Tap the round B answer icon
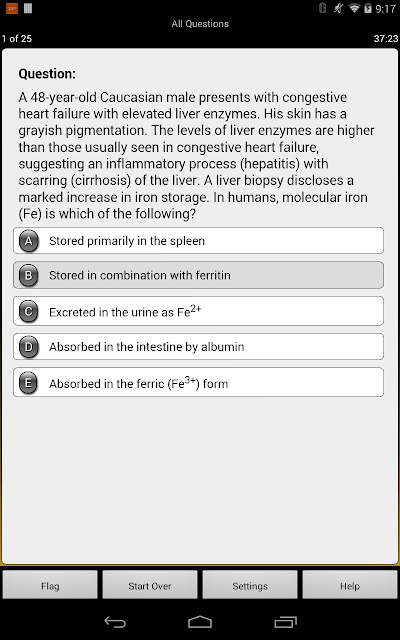Screen dimensions: 400x640 (28, 276)
